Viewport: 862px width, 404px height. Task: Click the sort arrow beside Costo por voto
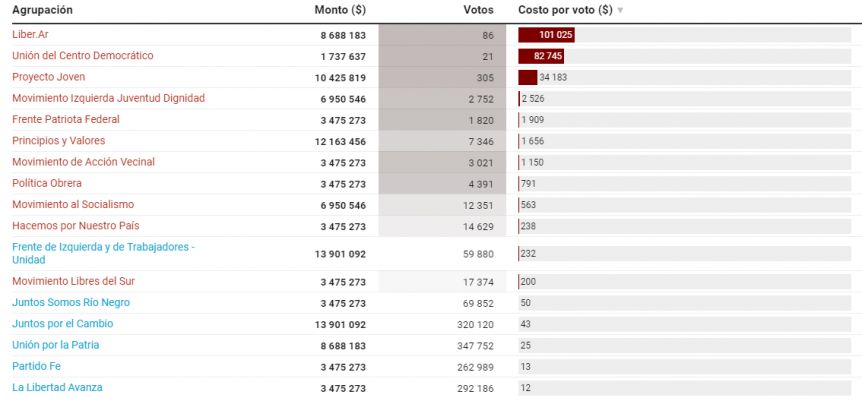621,10
